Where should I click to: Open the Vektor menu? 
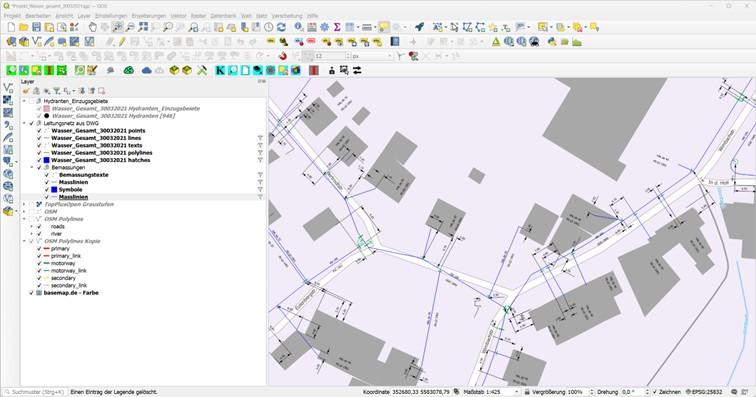(x=178, y=16)
